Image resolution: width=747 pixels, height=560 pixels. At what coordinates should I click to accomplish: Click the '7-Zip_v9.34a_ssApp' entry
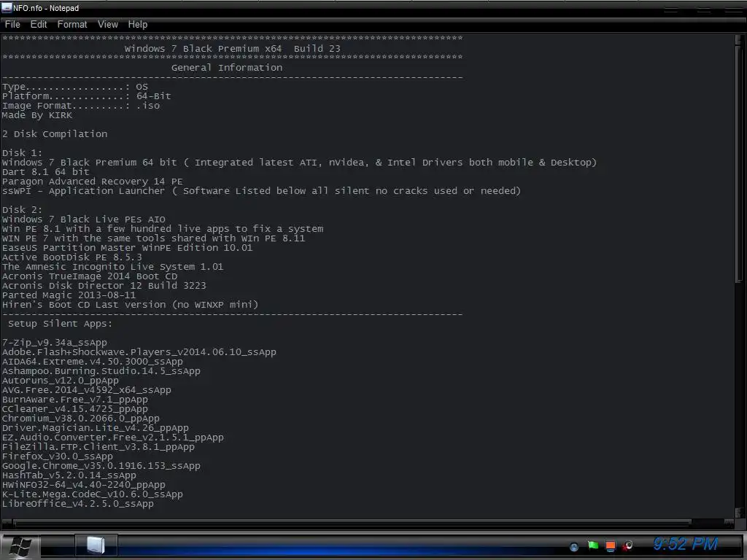point(54,343)
